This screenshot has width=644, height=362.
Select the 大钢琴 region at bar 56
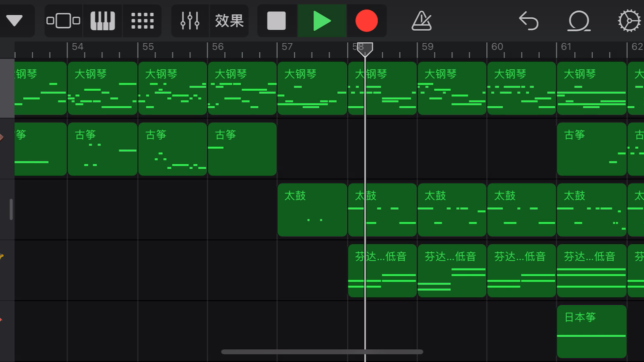click(242, 88)
